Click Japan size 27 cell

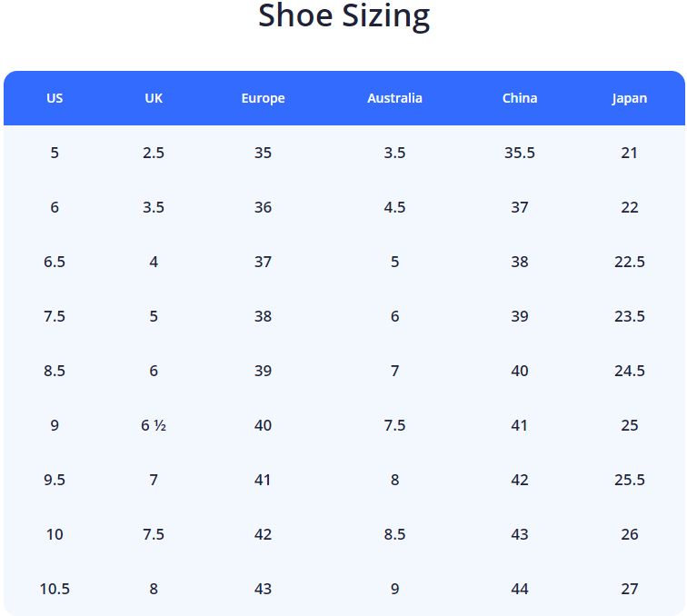pos(630,589)
